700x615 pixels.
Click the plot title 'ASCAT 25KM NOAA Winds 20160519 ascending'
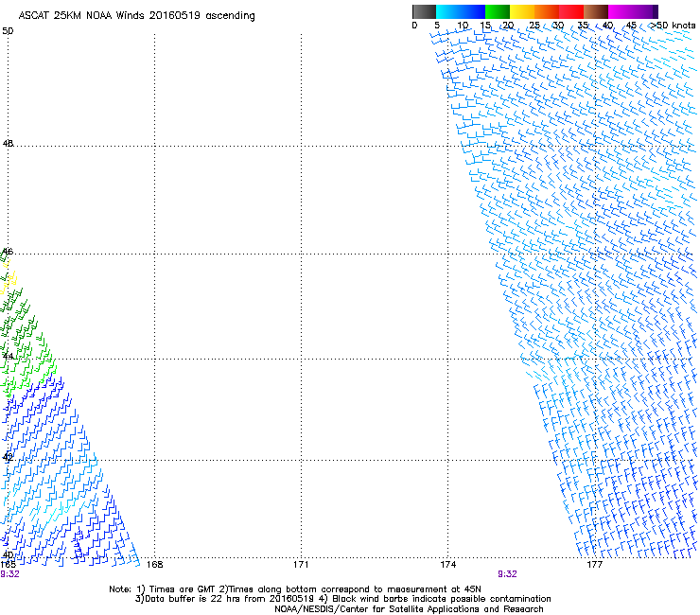tap(136, 16)
